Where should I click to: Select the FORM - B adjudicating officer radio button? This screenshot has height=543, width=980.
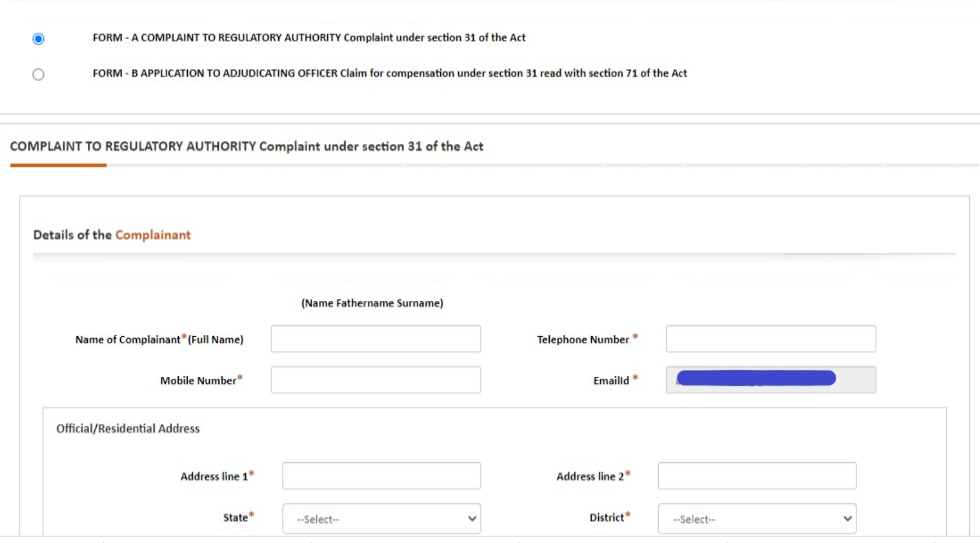click(38, 74)
